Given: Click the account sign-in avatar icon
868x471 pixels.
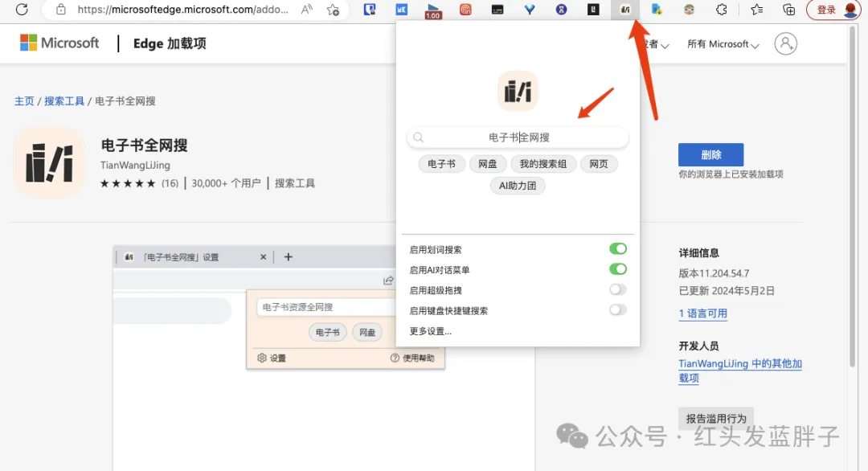Looking at the screenshot, I should click(785, 43).
